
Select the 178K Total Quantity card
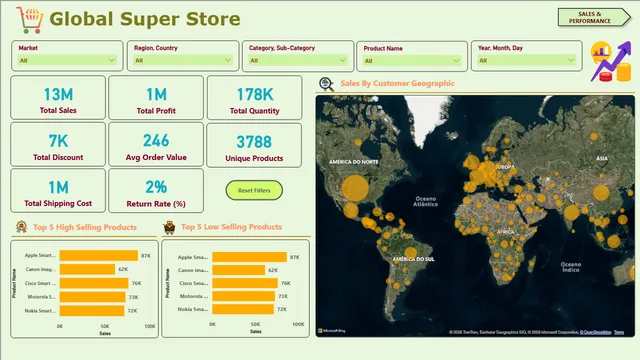coord(254,98)
